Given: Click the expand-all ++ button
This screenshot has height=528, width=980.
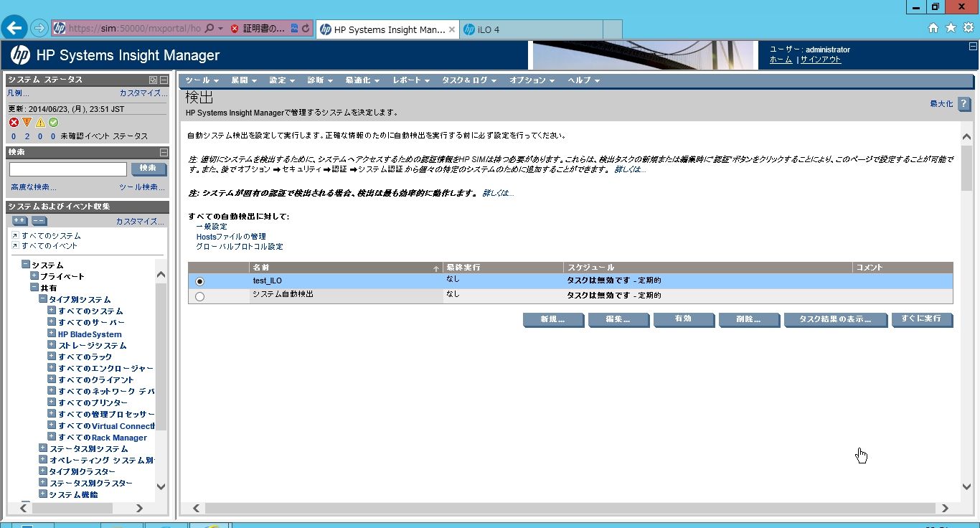Looking at the screenshot, I should (20, 221).
